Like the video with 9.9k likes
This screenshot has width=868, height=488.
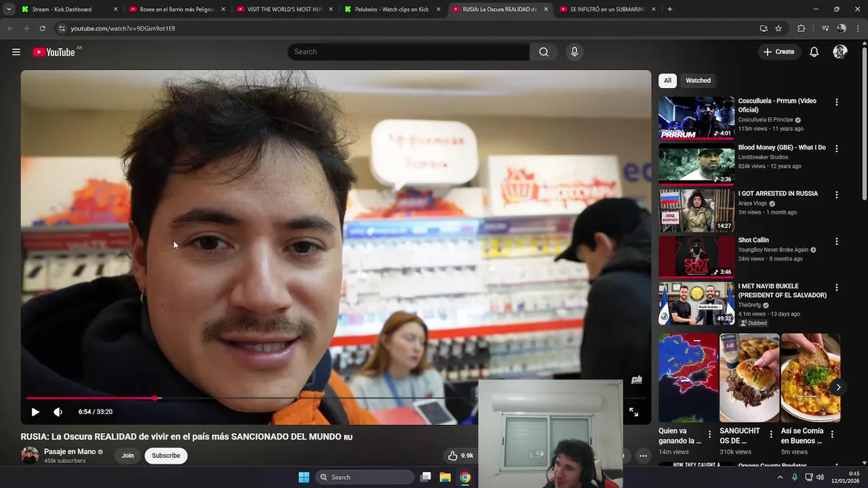460,455
